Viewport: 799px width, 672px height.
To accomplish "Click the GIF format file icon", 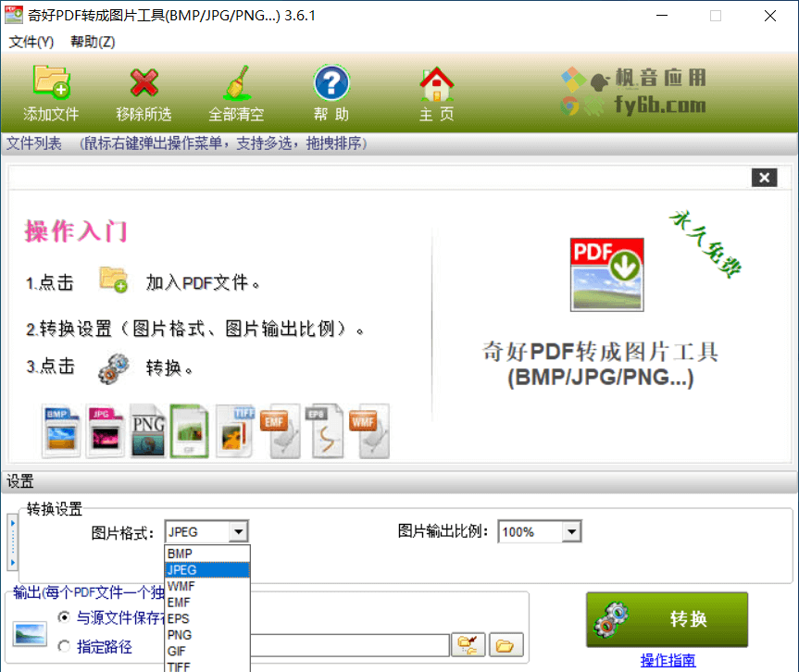I will [190, 431].
